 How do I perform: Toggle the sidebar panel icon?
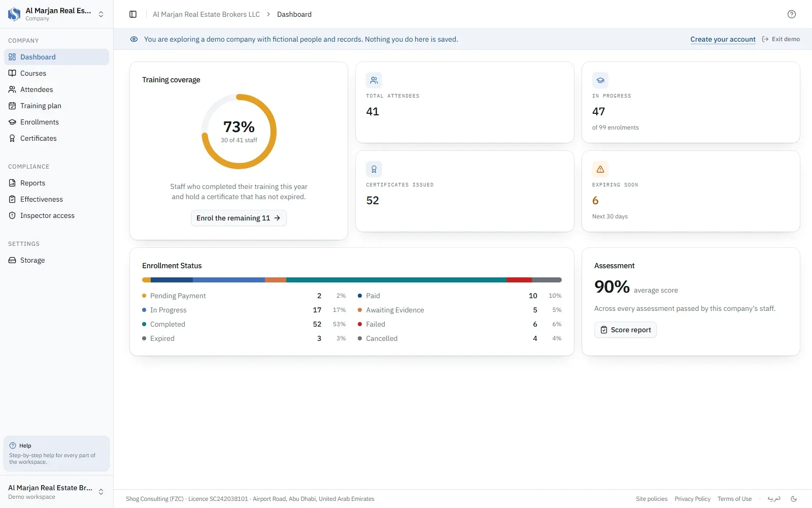click(133, 14)
